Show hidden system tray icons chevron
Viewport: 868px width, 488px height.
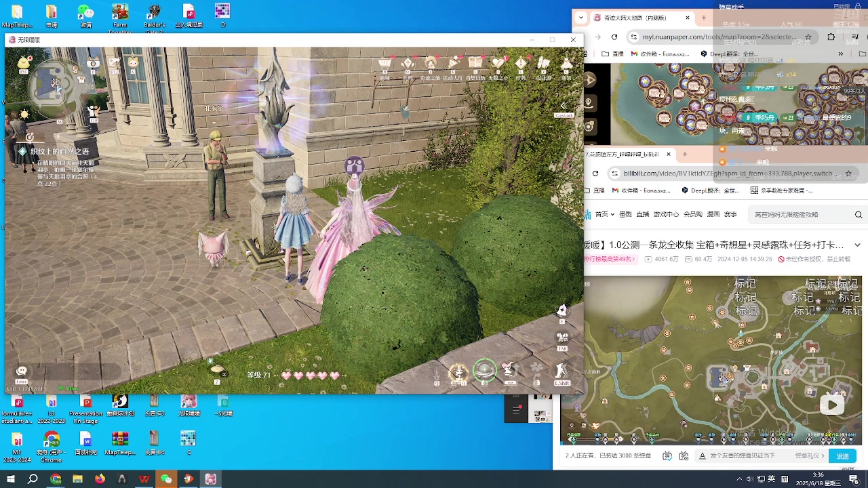pyautogui.click(x=739, y=479)
